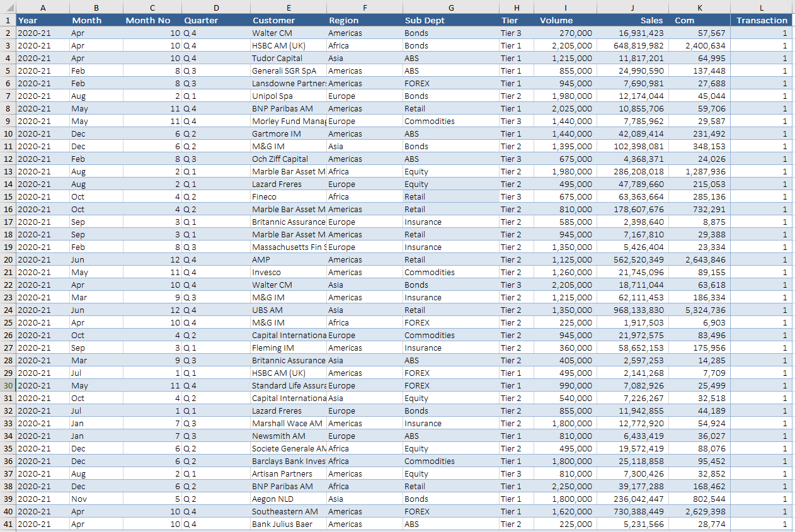
Task: Select the Generali SGR SpA cell
Action: 288,71
